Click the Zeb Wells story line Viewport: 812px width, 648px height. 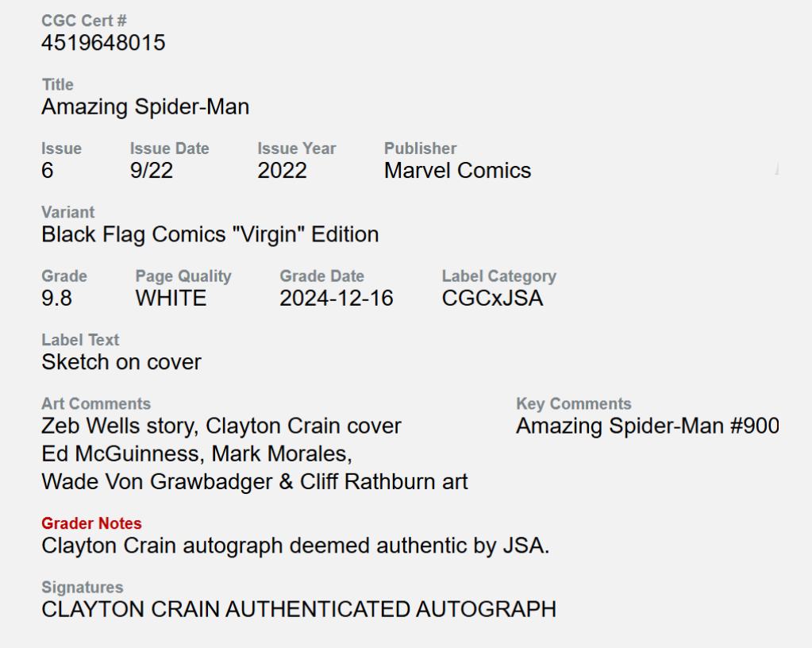tap(221, 426)
